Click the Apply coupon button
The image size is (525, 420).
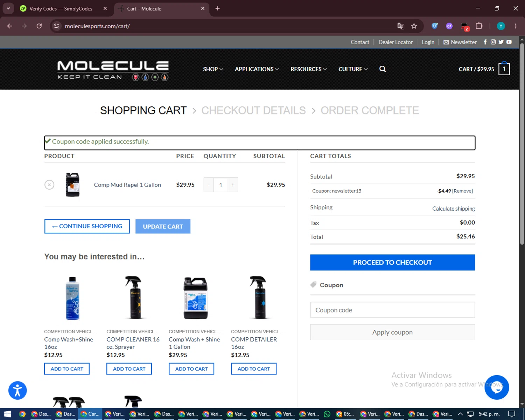[392, 332]
